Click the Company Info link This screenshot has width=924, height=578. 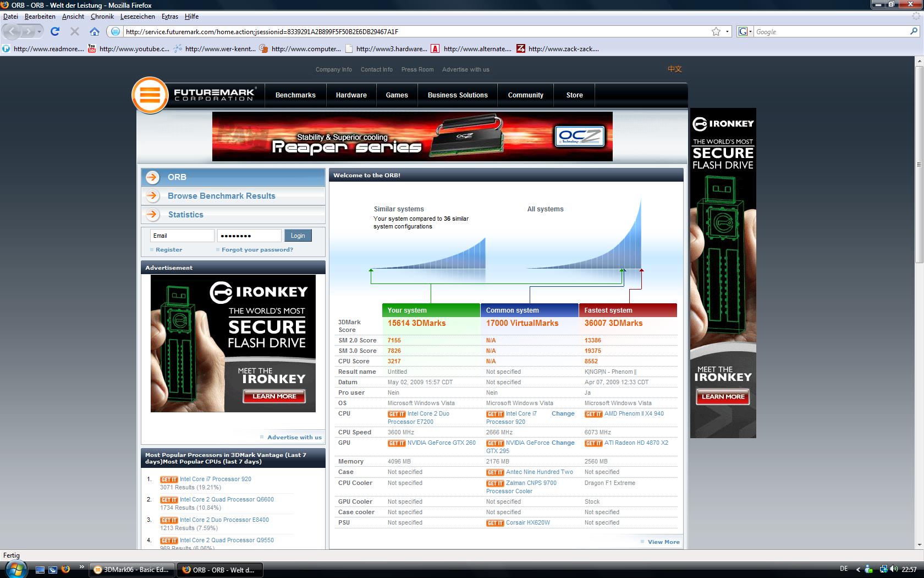pyautogui.click(x=334, y=69)
